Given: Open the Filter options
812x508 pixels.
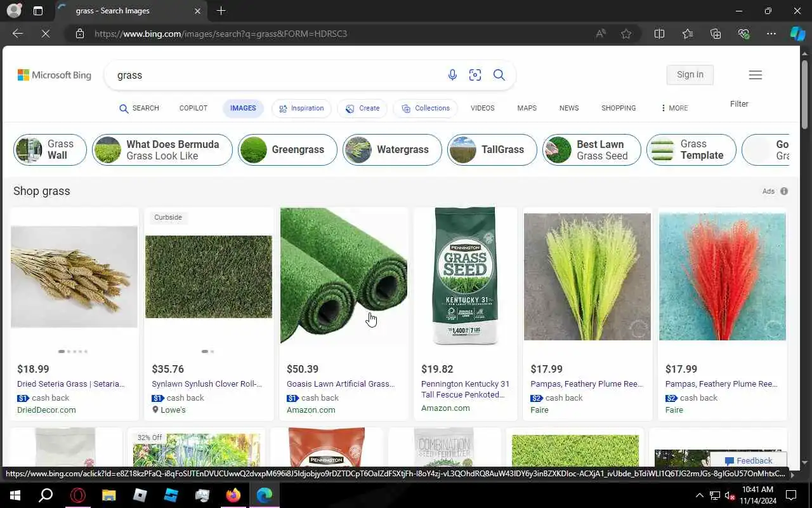Looking at the screenshot, I should pyautogui.click(x=739, y=104).
